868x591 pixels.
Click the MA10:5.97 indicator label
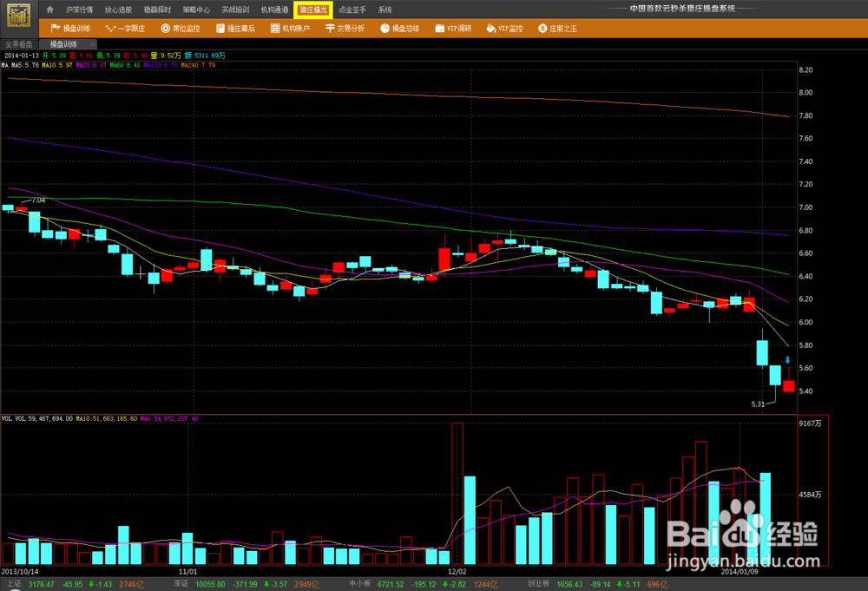point(57,65)
